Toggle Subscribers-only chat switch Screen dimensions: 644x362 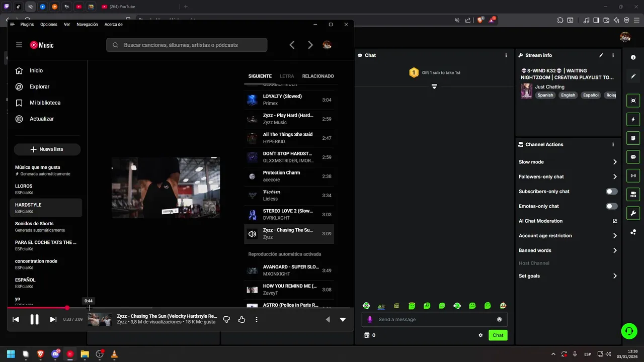click(x=612, y=192)
